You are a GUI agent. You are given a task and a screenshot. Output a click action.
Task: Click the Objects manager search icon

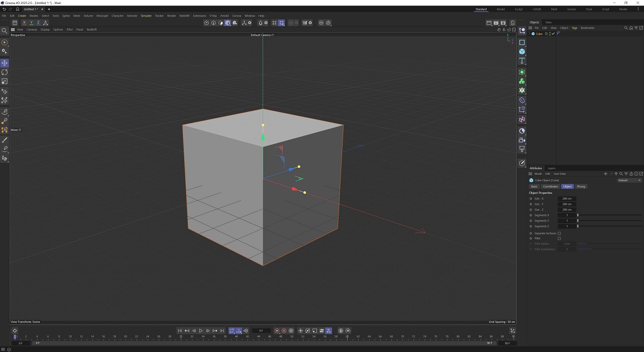pyautogui.click(x=626, y=28)
